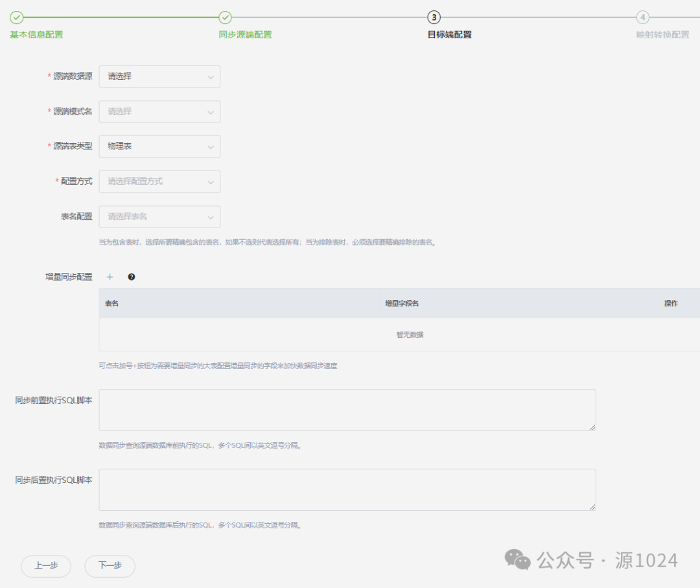Click the 上一步 button
The image size is (700, 588).
click(46, 566)
